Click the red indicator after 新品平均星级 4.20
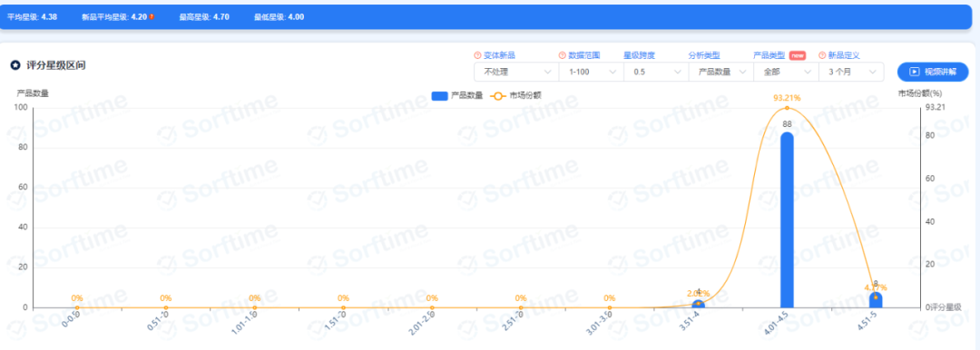The width and height of the screenshot is (980, 350). (x=152, y=17)
